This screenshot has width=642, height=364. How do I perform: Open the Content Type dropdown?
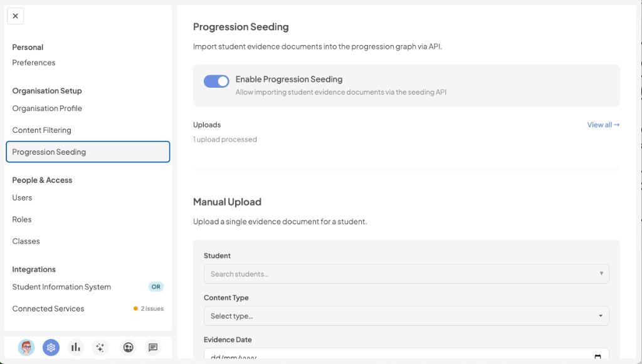406,316
